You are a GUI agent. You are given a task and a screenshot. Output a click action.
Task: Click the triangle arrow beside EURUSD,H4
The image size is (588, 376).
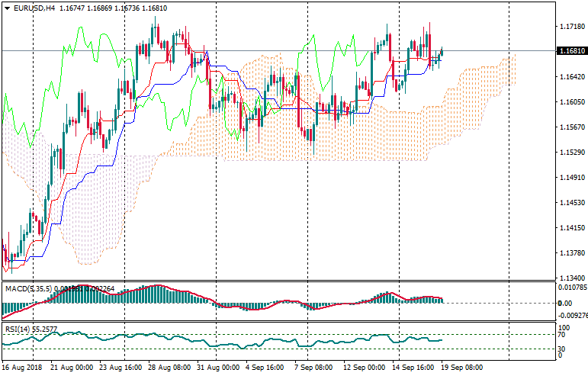(7, 8)
